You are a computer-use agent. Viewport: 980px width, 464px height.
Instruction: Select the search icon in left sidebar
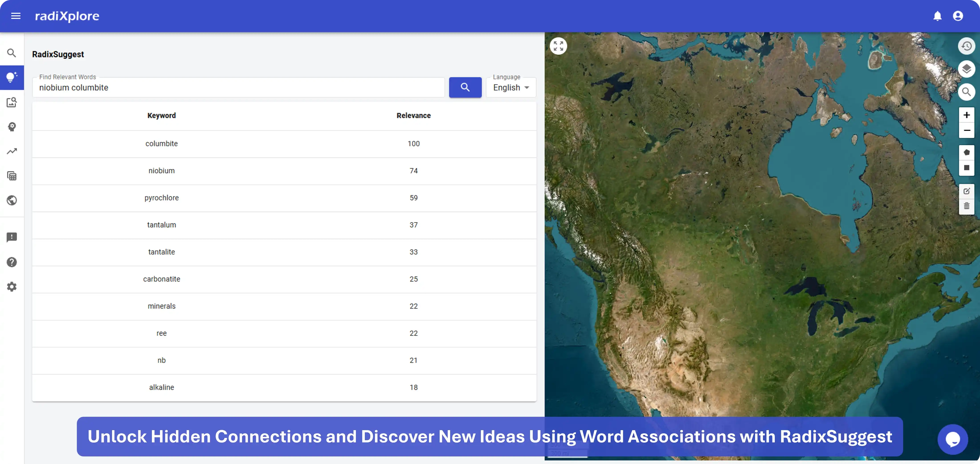pos(12,53)
